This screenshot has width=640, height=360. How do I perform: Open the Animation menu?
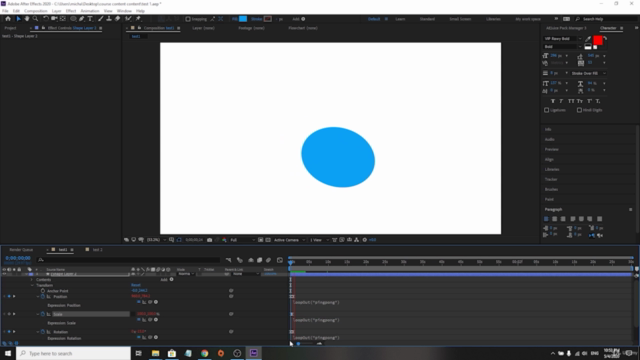click(90, 11)
